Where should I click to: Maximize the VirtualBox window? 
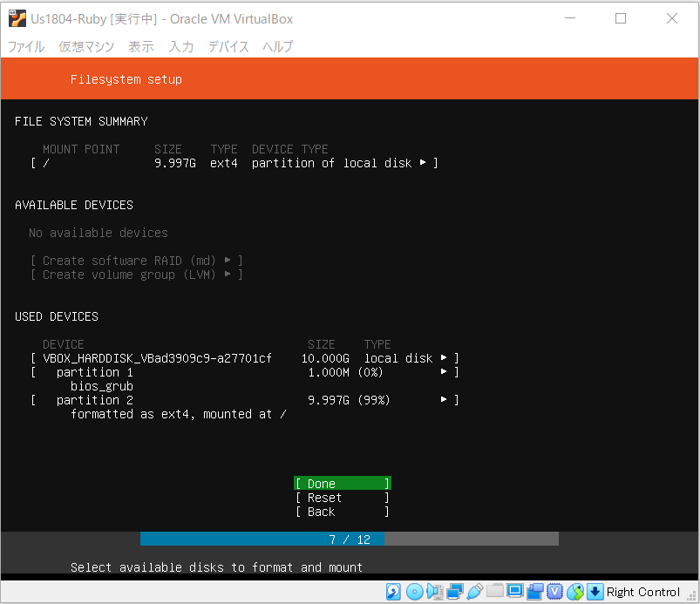621,18
